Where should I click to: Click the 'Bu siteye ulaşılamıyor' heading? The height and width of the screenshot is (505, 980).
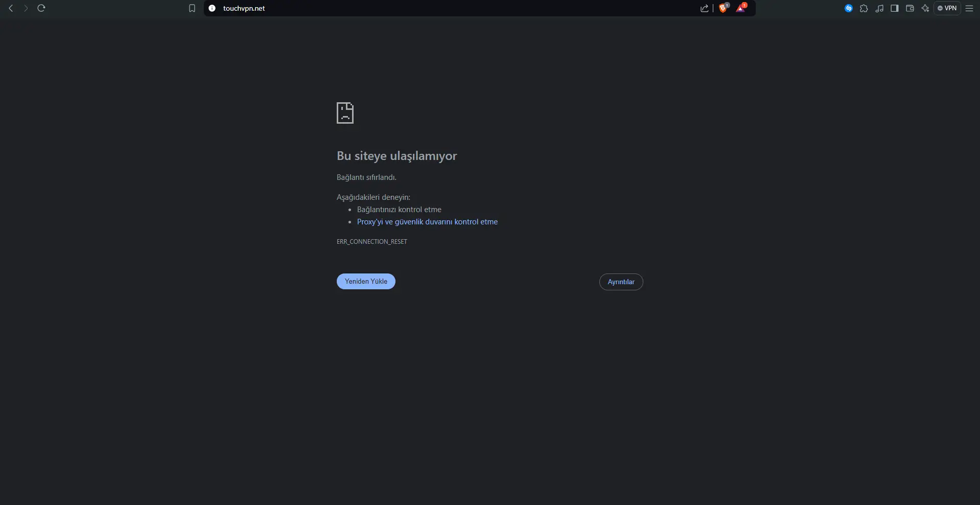(396, 156)
